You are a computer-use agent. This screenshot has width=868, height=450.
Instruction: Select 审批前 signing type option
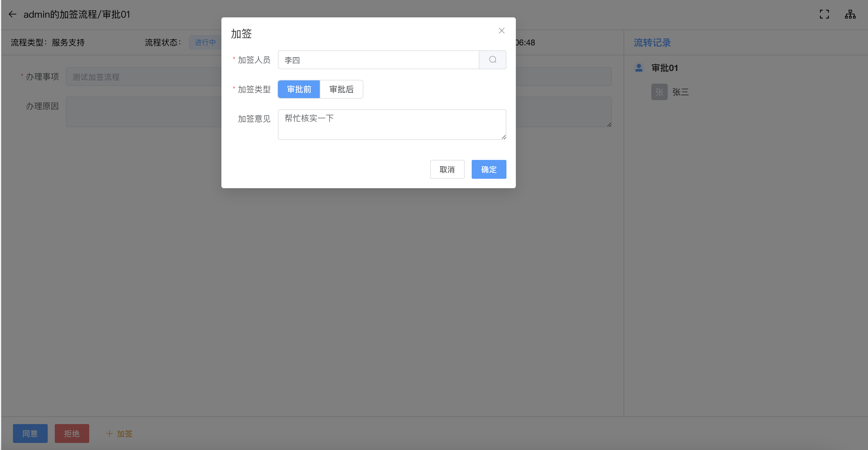point(299,89)
